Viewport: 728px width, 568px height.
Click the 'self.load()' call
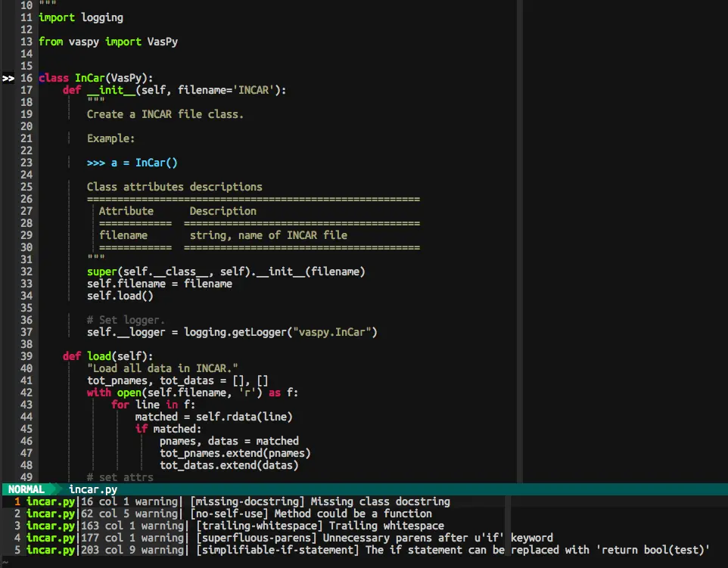[120, 296]
